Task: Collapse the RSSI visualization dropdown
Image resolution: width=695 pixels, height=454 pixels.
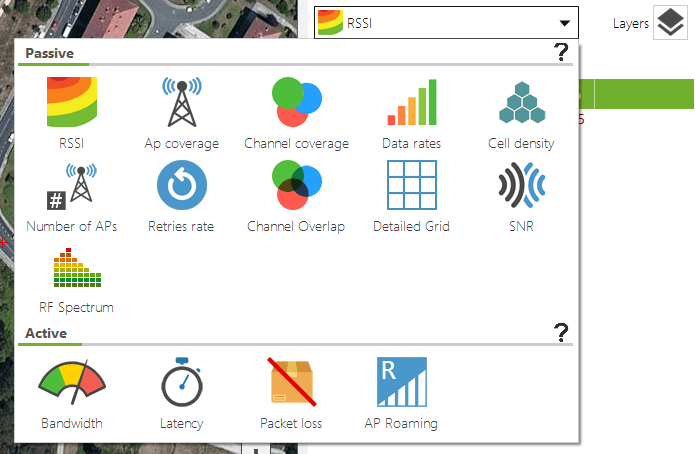Action: (x=446, y=23)
